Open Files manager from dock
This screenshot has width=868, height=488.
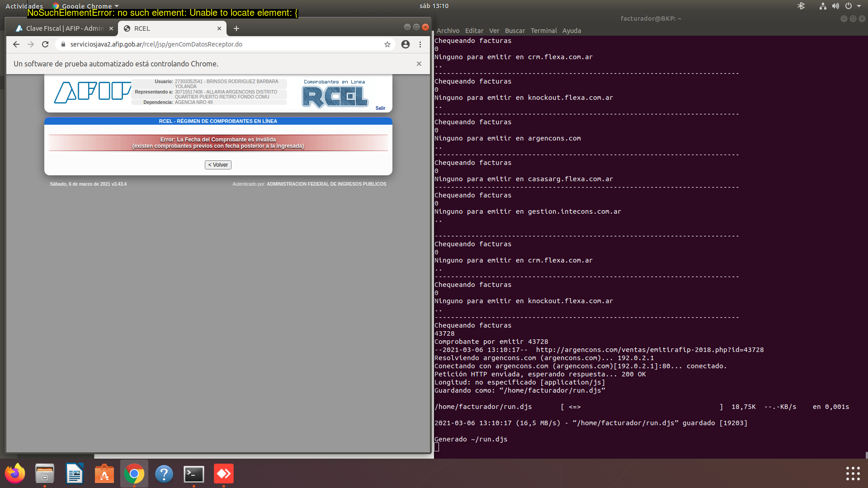click(x=45, y=474)
